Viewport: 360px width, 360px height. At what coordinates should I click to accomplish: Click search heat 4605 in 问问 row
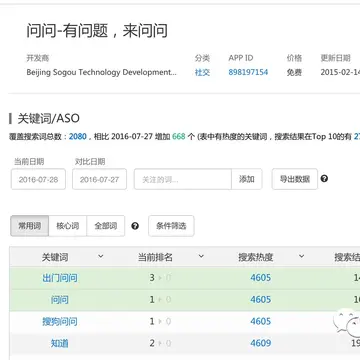click(261, 299)
